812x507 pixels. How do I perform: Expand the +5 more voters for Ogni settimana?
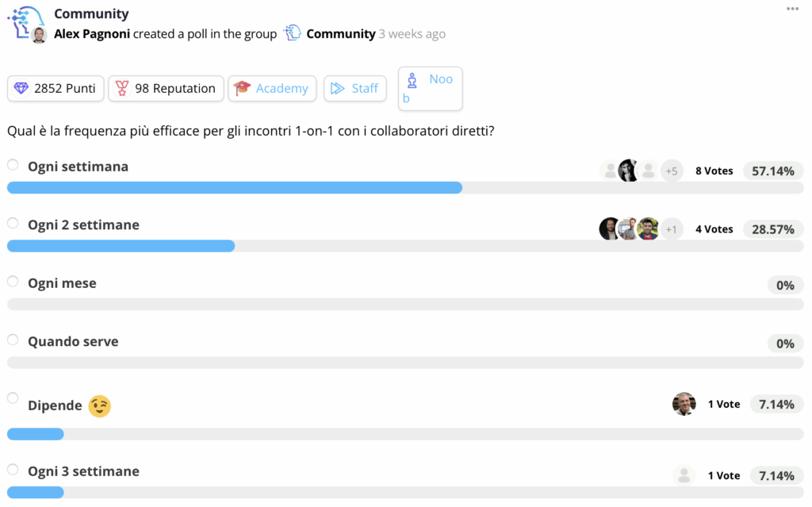[x=672, y=171]
